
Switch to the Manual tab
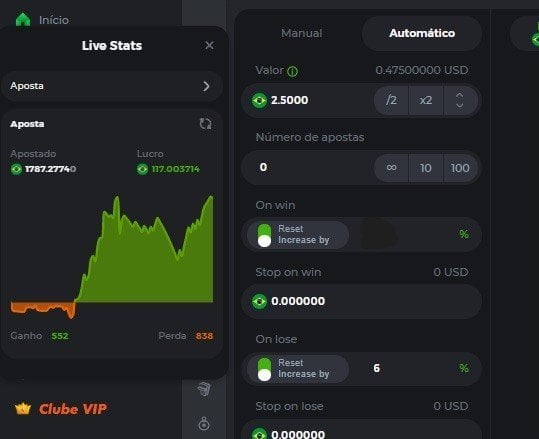tap(301, 33)
